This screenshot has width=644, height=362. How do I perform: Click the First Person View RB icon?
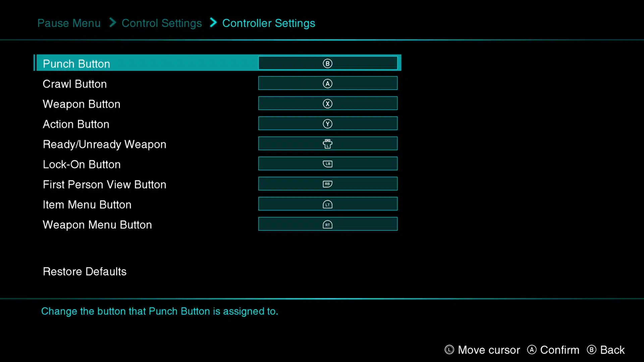327,184
